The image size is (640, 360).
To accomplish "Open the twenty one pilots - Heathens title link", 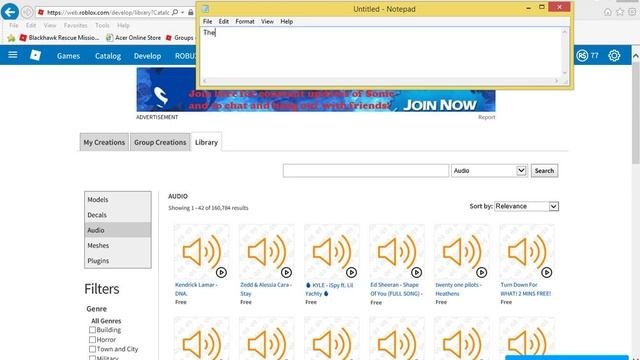I will (458, 289).
